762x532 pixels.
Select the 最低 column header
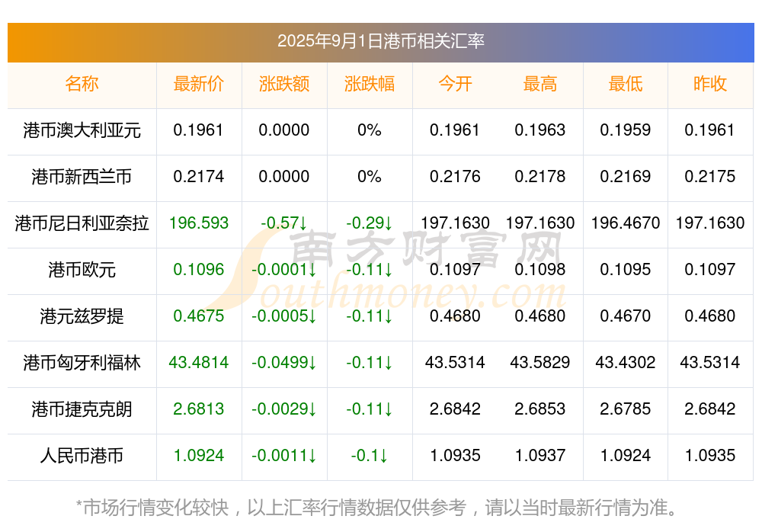click(x=626, y=84)
